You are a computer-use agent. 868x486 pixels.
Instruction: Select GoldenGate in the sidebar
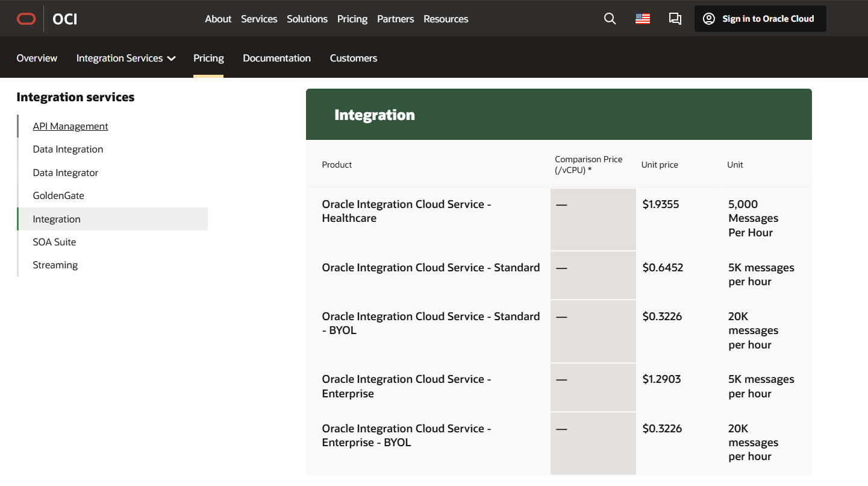(x=58, y=195)
